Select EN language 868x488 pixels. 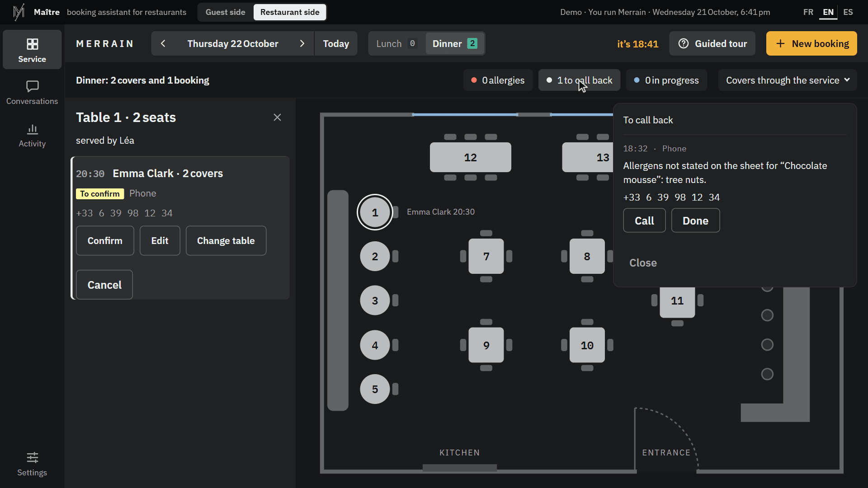pyautogui.click(x=828, y=12)
